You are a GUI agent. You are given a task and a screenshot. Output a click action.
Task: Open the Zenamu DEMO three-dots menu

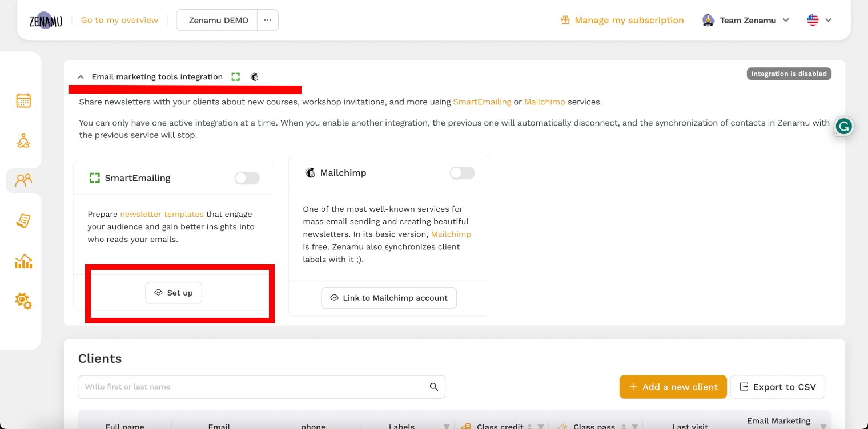pos(268,20)
